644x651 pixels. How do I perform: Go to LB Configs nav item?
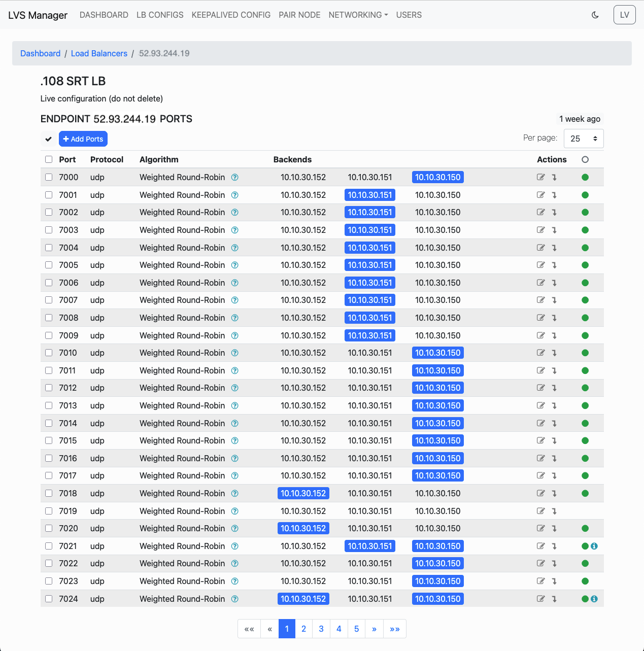pyautogui.click(x=160, y=15)
